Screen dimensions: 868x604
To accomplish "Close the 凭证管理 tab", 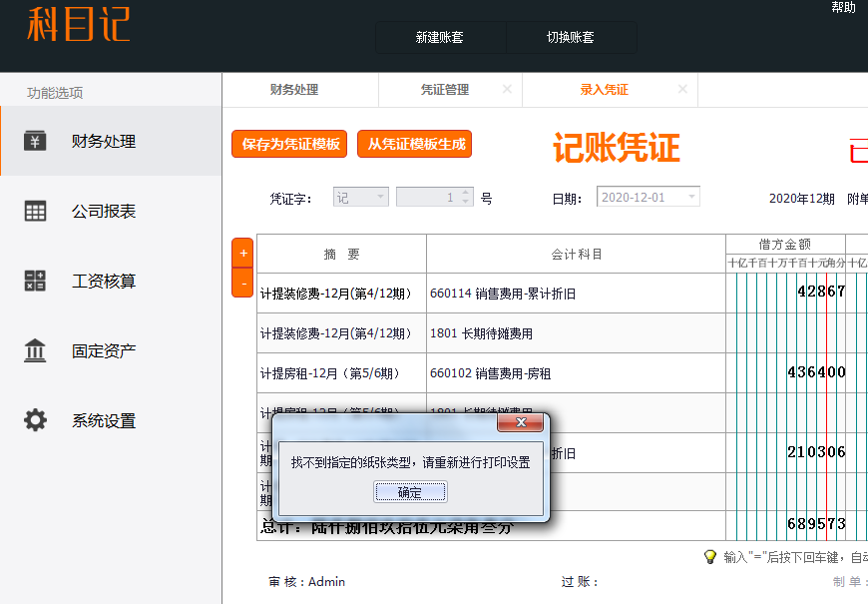I will click(x=507, y=89).
